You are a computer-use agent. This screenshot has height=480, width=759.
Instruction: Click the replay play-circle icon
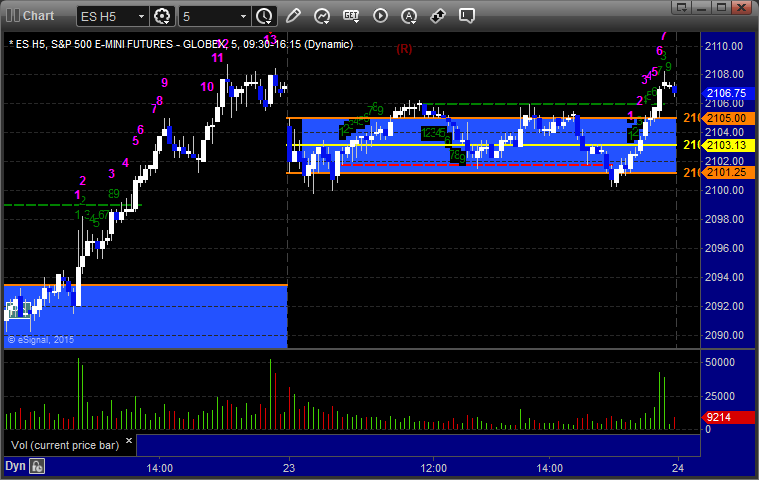(x=380, y=16)
